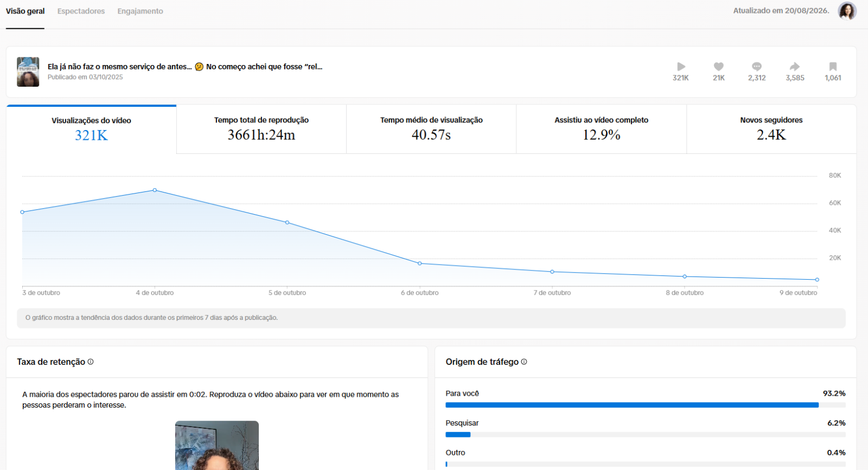Click the heart likes icon above 21K

(719, 67)
